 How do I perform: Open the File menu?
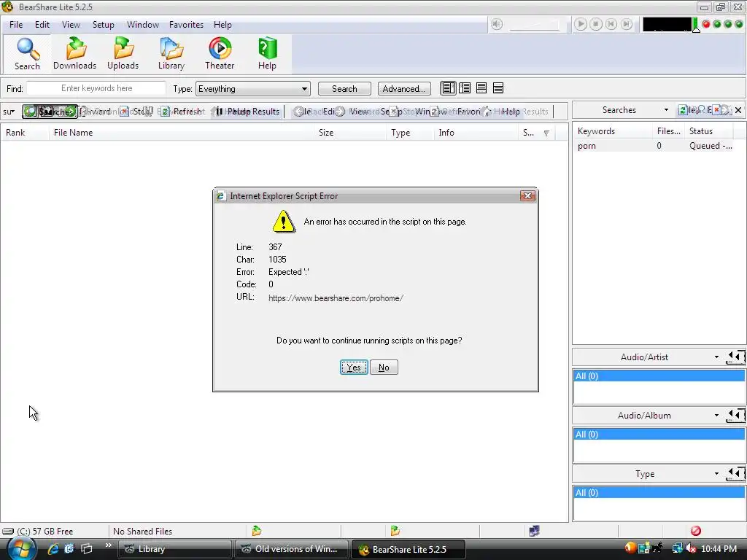[16, 25]
